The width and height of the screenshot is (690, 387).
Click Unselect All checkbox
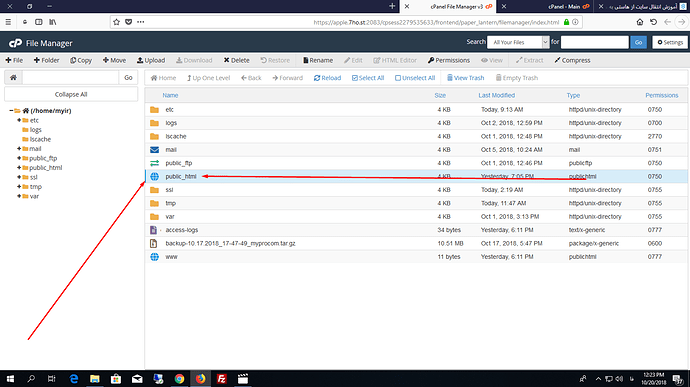pyautogui.click(x=415, y=78)
